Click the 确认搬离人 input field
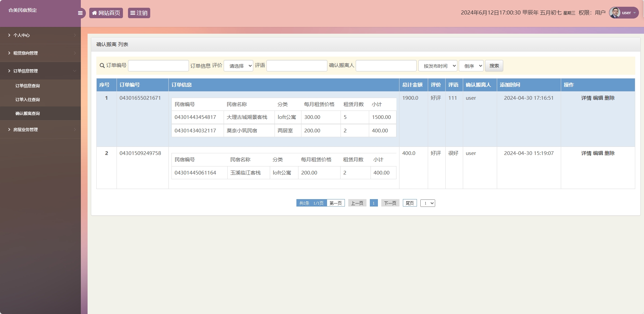The width and height of the screenshot is (644, 314). (386, 66)
